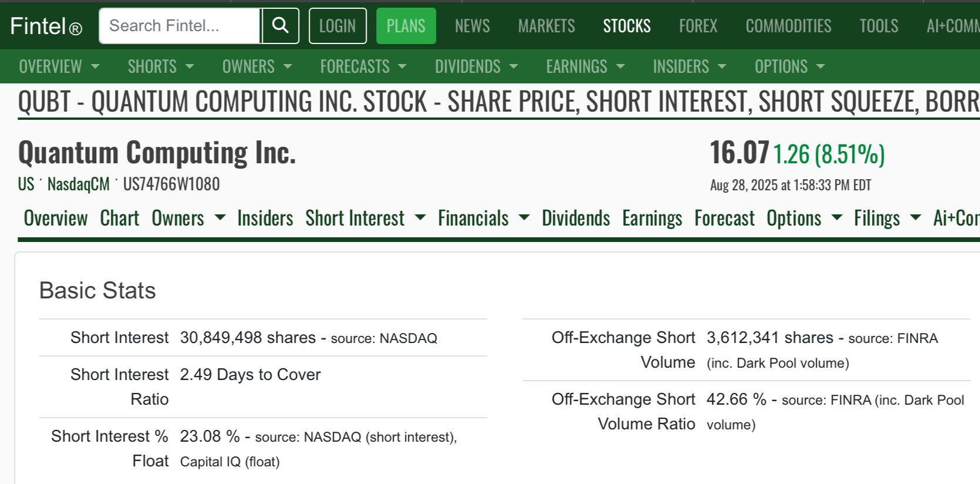Switch to the Chart tab

120,218
